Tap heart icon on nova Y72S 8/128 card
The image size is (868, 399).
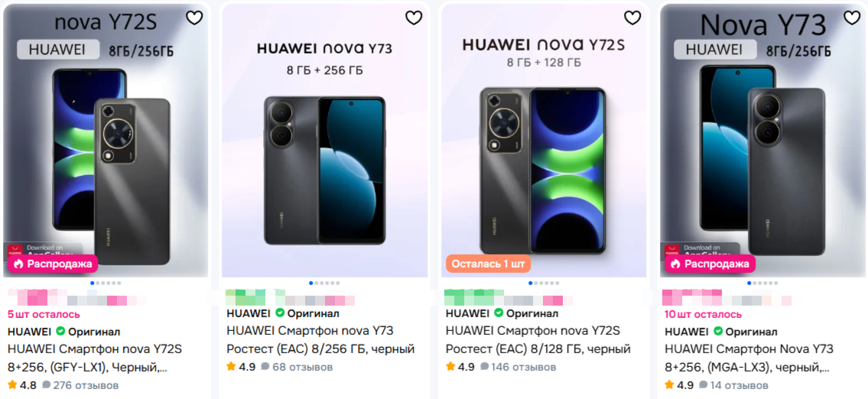[632, 18]
